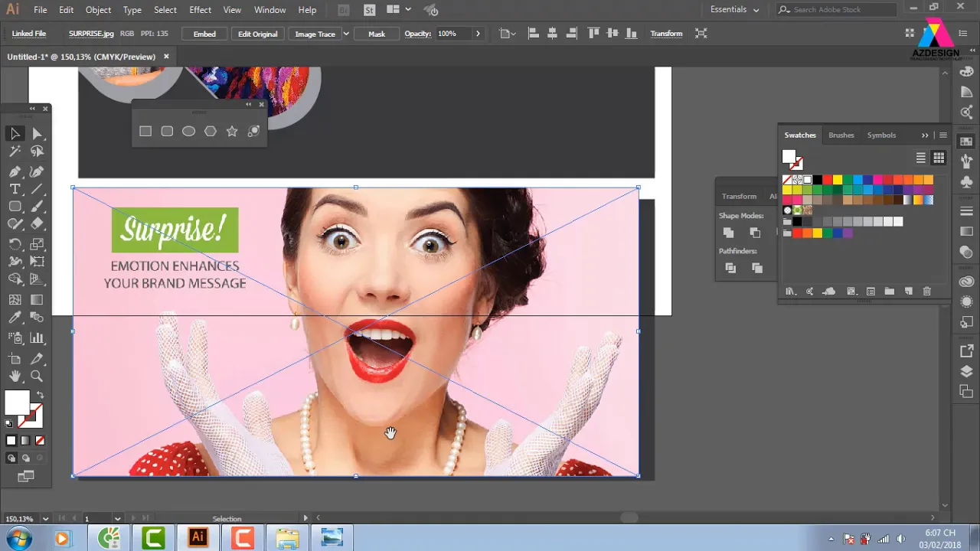Image resolution: width=980 pixels, height=551 pixels.
Task: Click Edit Original button
Action: pyautogui.click(x=257, y=34)
